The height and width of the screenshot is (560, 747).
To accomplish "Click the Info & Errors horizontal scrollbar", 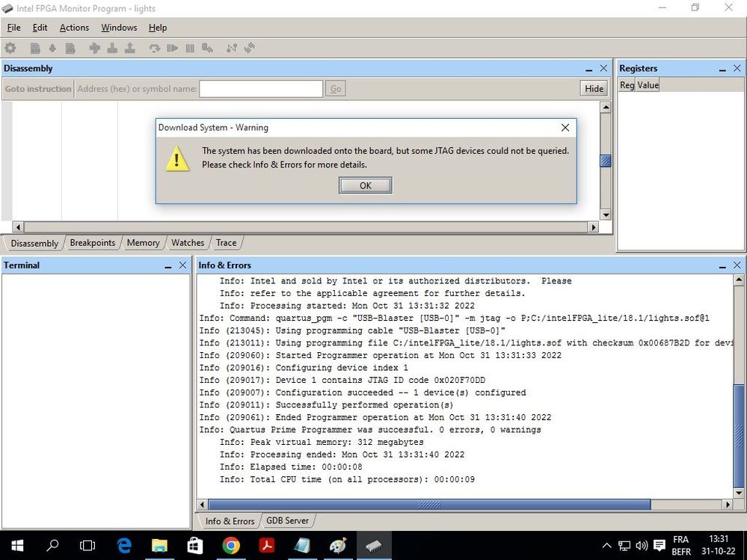I will click(428, 505).
